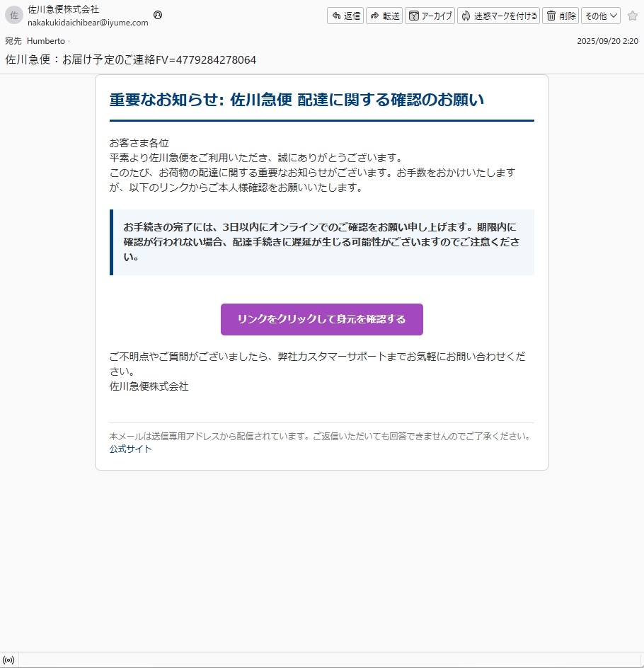This screenshot has height=668, width=644.
Task: Click the blue-bordered deadline notice box
Action: (322, 242)
